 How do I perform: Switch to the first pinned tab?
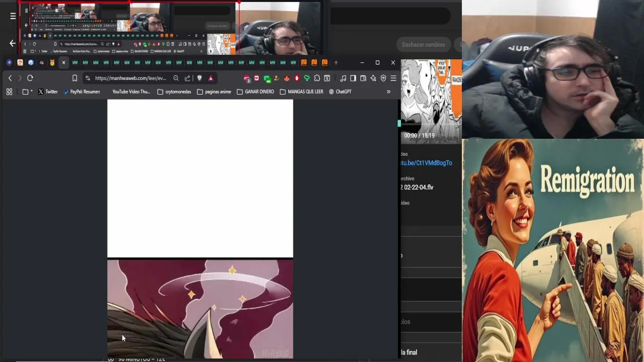click(9, 62)
